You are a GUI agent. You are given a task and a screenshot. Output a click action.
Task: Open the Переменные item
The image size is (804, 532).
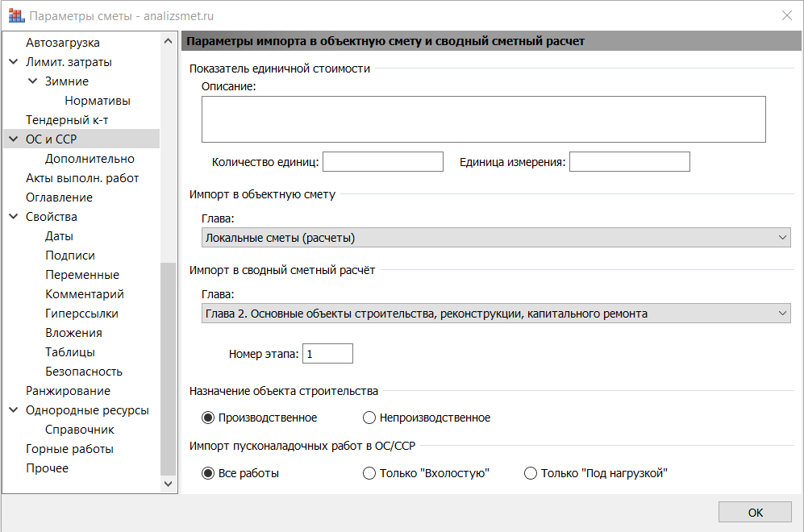click(82, 275)
